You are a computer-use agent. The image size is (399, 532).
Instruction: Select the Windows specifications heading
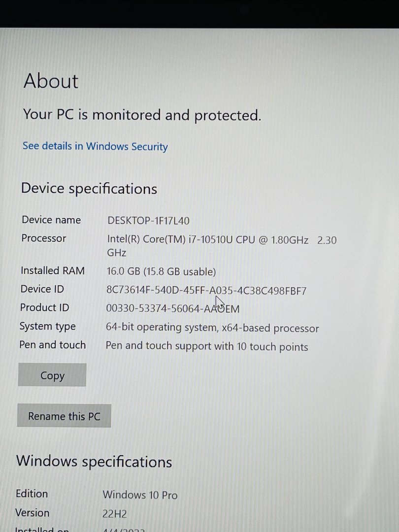coord(94,462)
